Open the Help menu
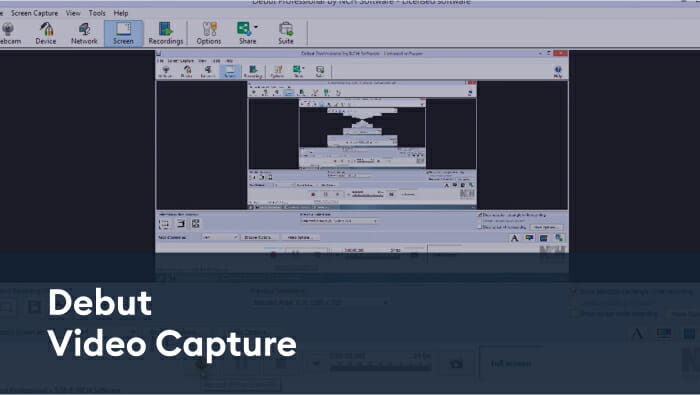 (x=121, y=13)
